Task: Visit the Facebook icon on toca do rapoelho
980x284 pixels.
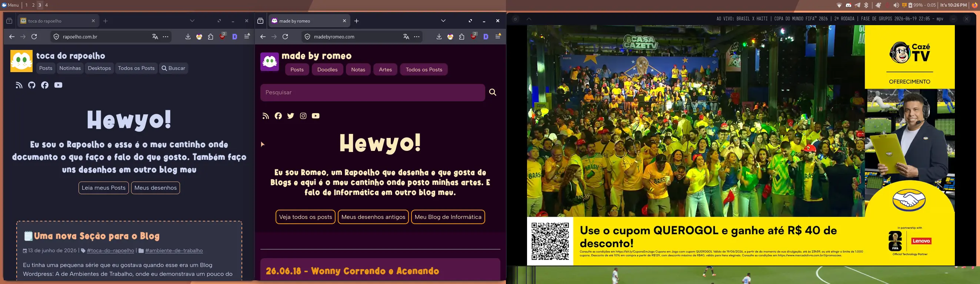Action: pos(45,85)
